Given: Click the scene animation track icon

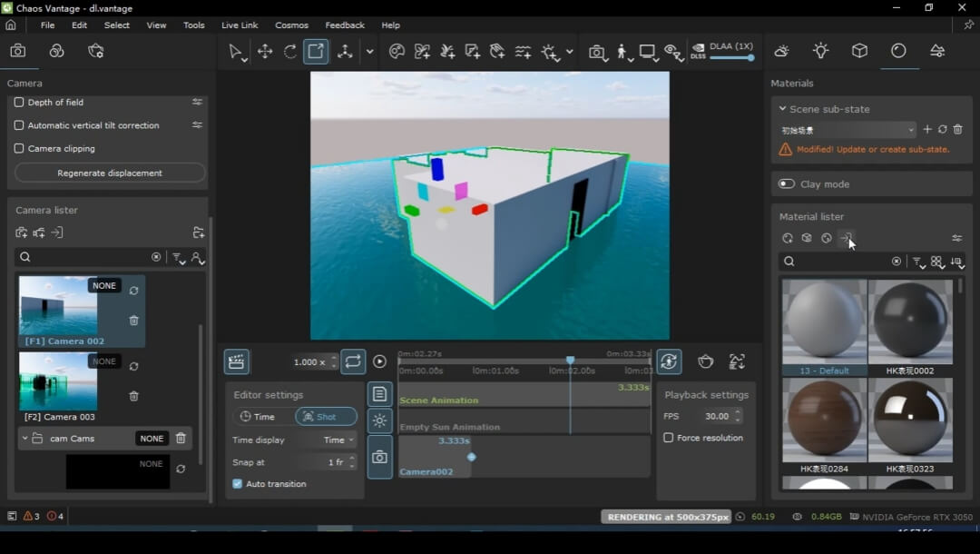Looking at the screenshot, I should (379, 394).
